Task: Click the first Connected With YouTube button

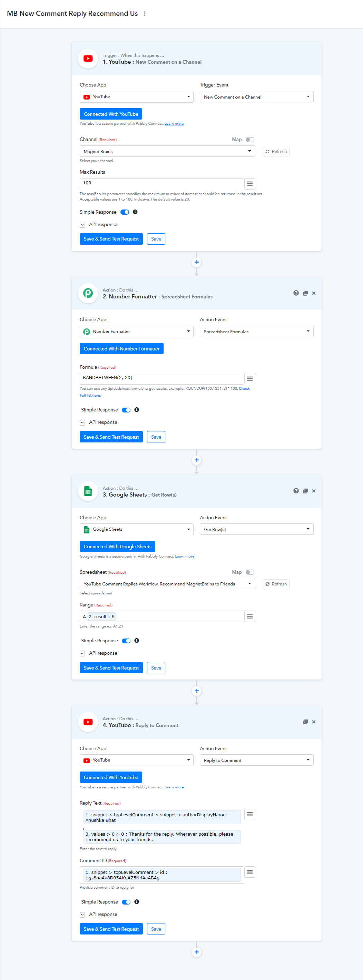Action: pos(111,114)
